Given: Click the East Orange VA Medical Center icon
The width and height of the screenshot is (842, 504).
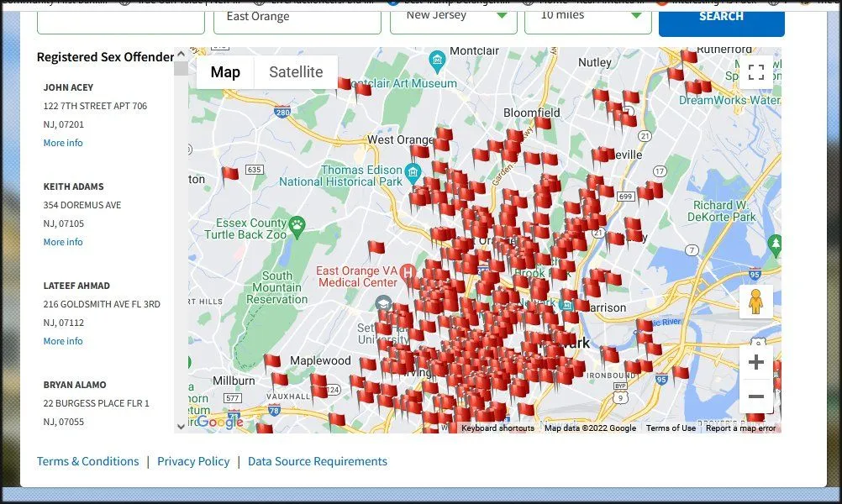Looking at the screenshot, I should 408,273.
